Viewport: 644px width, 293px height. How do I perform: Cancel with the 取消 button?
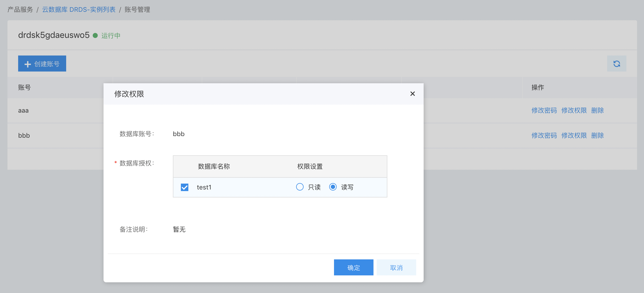[396, 267]
